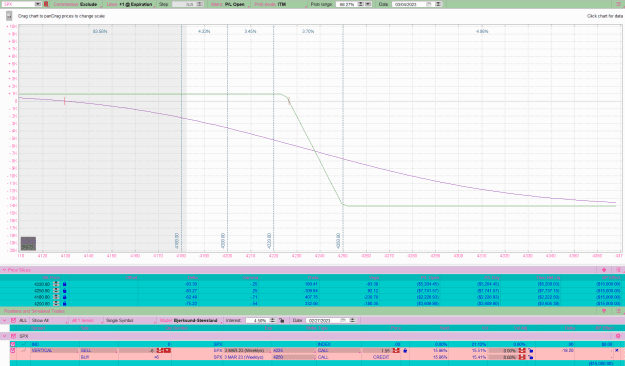Add a new price slice with the plus icon
This screenshot has width=625, height=366.
(x=604, y=270)
